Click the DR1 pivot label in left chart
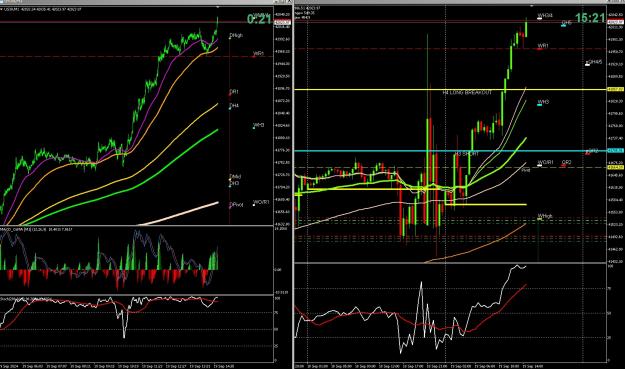 point(234,92)
